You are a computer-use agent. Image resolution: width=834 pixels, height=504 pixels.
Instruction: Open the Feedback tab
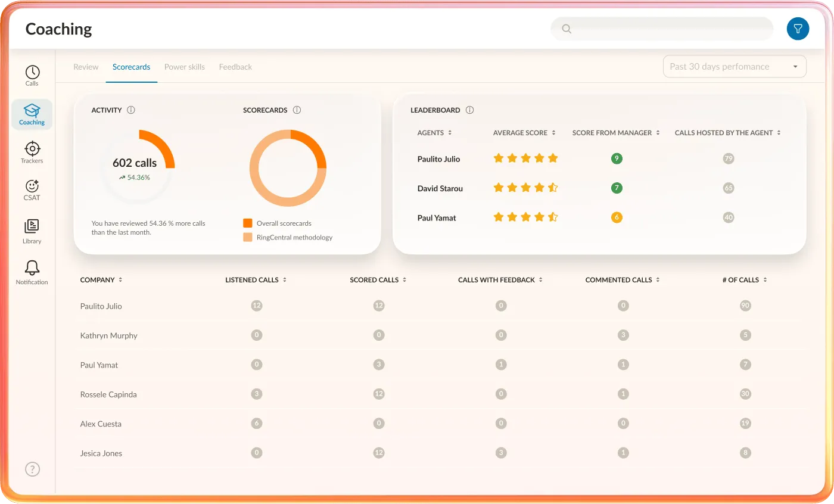[235, 67]
